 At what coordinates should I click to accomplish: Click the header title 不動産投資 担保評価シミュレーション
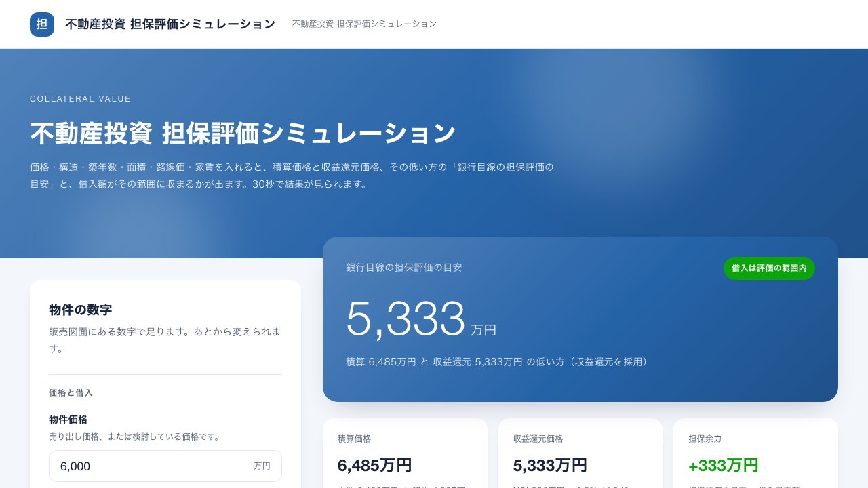pos(170,24)
